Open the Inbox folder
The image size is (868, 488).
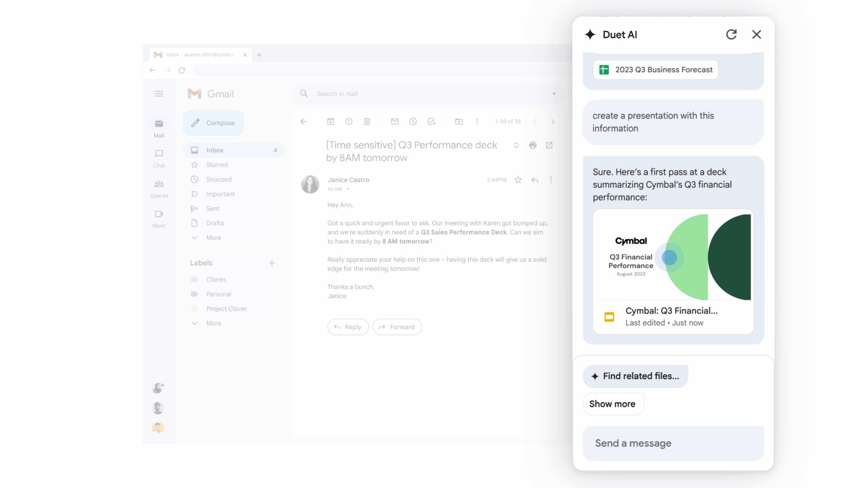[215, 150]
